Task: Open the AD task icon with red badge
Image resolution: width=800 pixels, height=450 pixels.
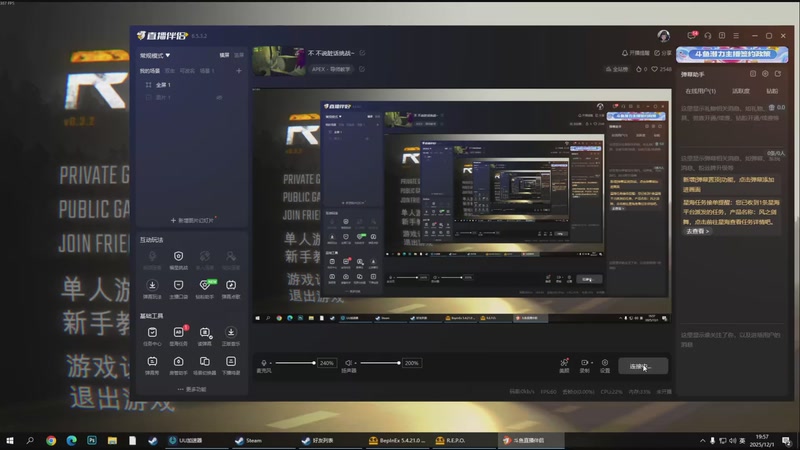Action: (179, 332)
